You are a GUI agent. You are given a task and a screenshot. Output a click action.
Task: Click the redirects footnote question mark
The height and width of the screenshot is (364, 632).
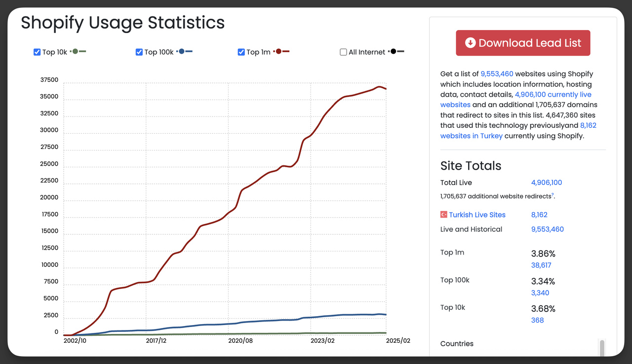tap(553, 195)
